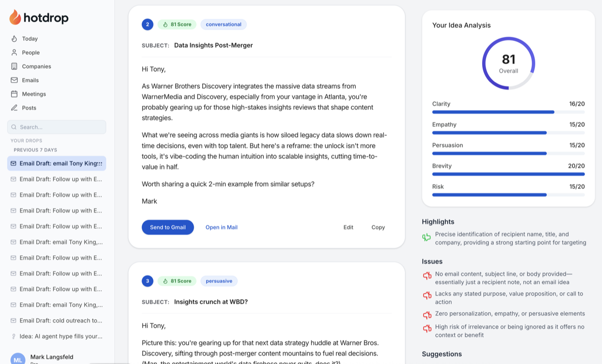Click the Your Idea Analysis heading
602x364 pixels.
click(462, 25)
